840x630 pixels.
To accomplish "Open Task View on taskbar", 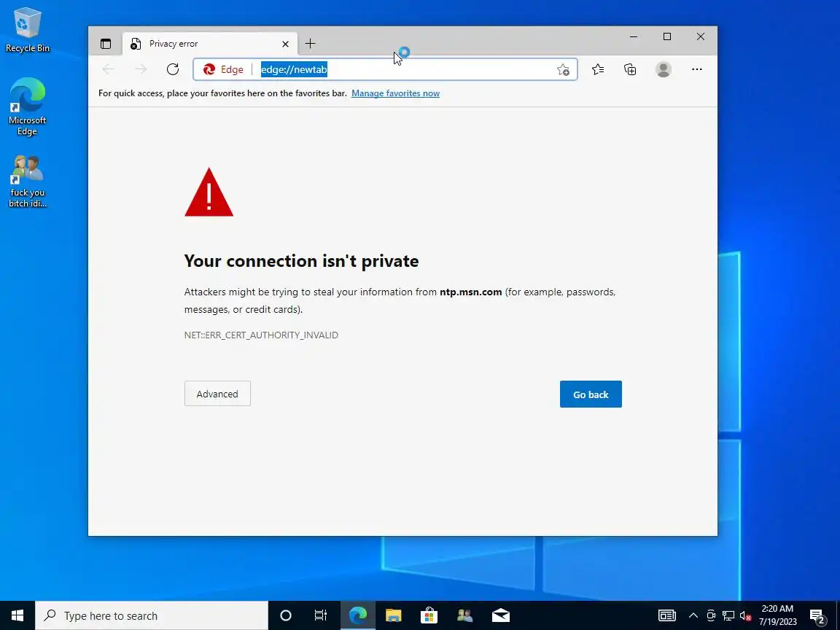I will point(321,615).
